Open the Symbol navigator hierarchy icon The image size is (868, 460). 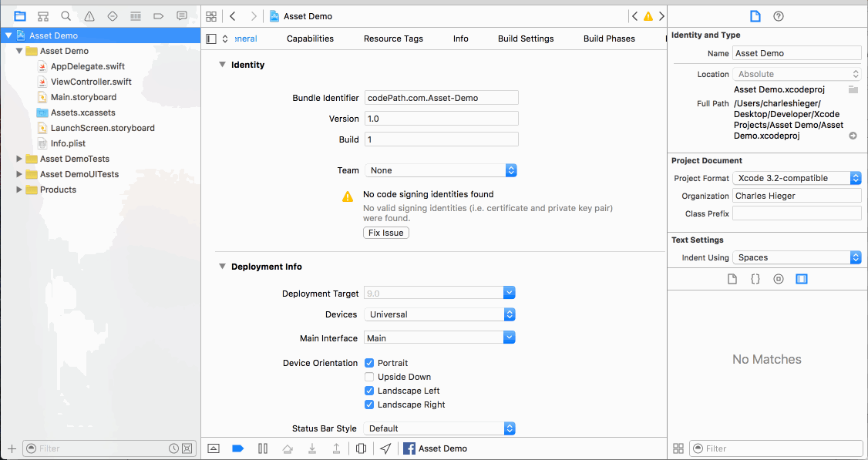click(x=43, y=16)
